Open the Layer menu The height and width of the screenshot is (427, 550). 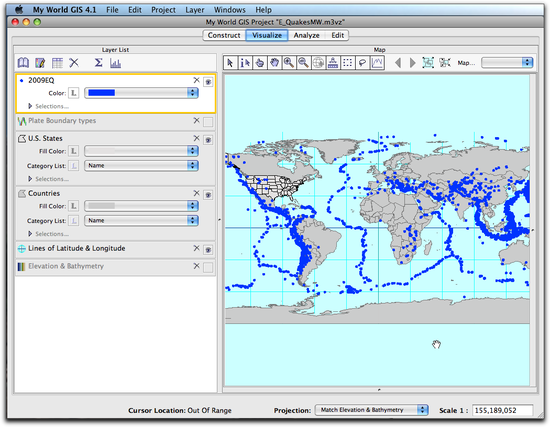(195, 10)
